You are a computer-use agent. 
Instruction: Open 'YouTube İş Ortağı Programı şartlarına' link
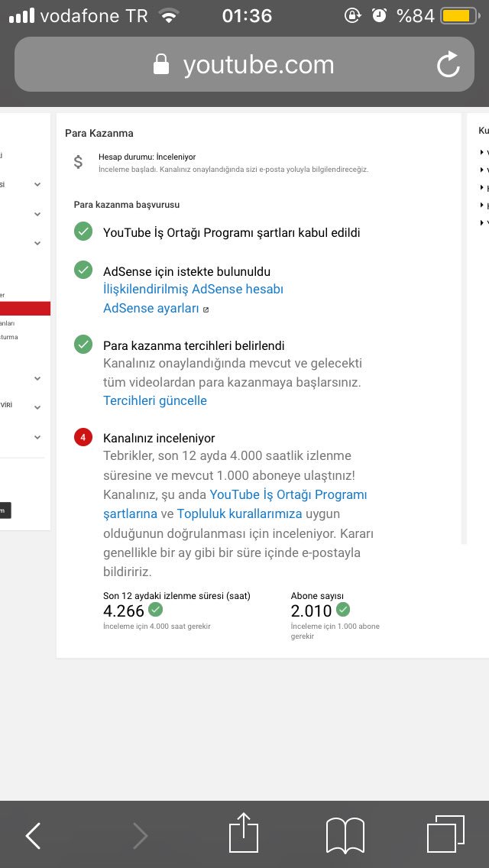click(235, 504)
